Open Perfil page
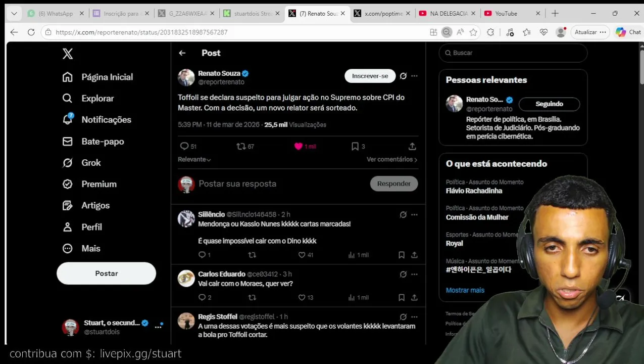 (x=82, y=227)
